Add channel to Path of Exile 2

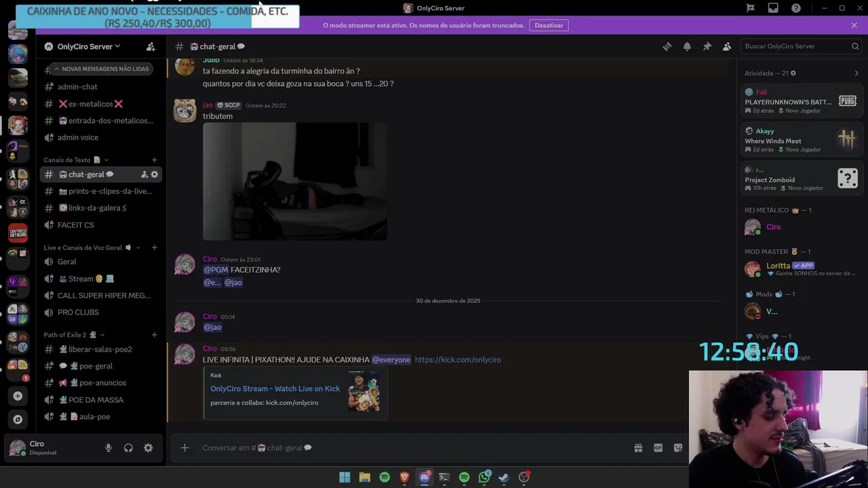[x=155, y=335]
